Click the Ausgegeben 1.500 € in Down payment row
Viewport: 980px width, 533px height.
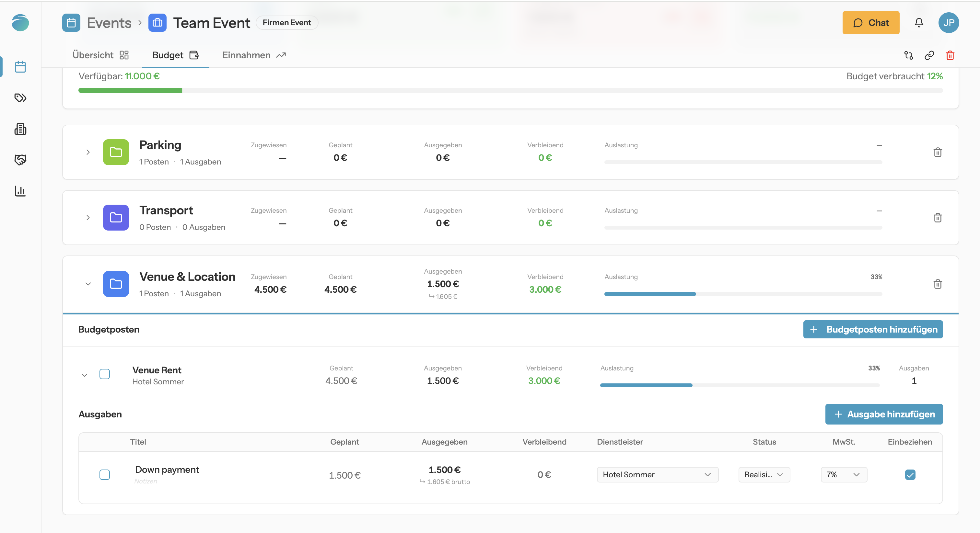pyautogui.click(x=444, y=470)
